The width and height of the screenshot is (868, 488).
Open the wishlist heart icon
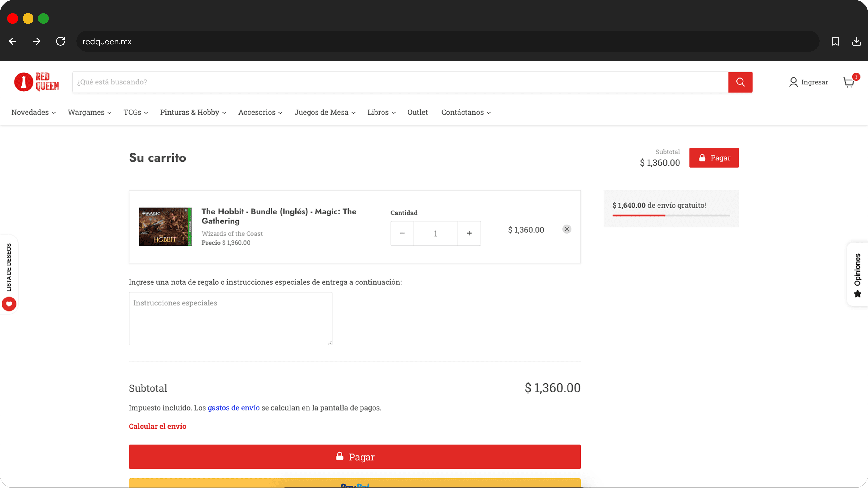(x=9, y=304)
